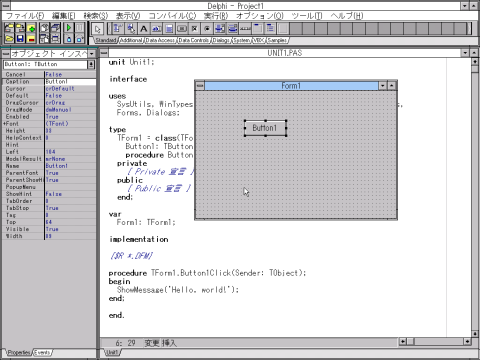Open the コンパイル(C) menu
480x360 pixels.
[x=172, y=16]
